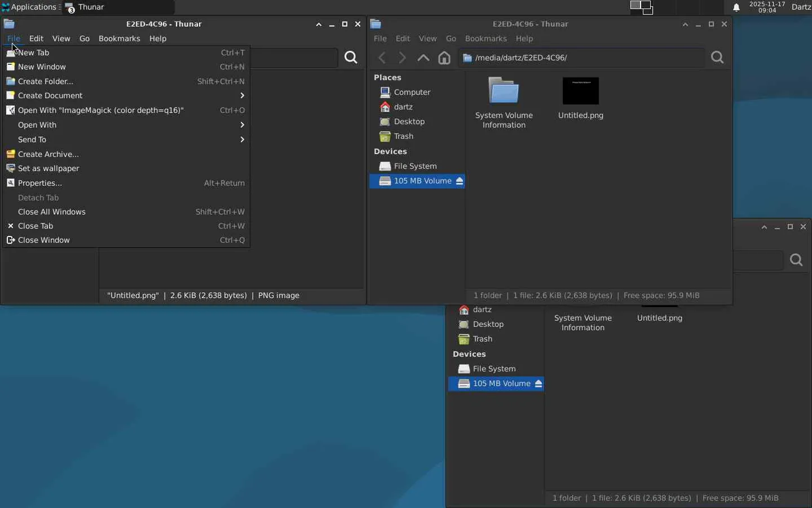812x508 pixels.
Task: Click the "Untitled.png" 2.6 KiB PNG image status text
Action: coord(203,295)
